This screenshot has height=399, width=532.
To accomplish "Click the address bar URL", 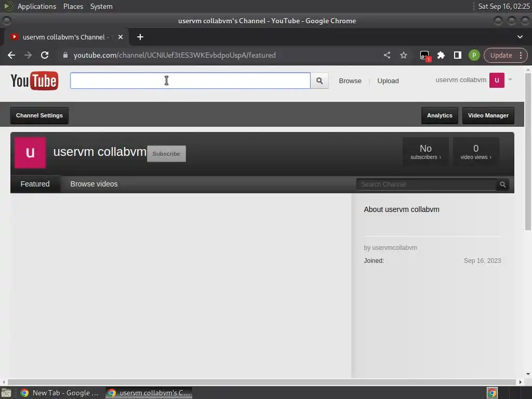I will click(175, 55).
